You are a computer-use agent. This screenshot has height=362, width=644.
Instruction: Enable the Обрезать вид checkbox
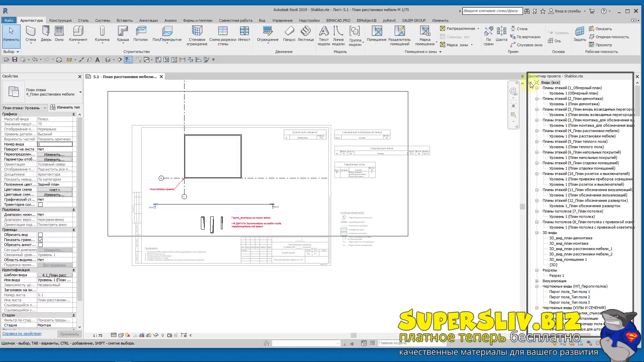[40, 235]
